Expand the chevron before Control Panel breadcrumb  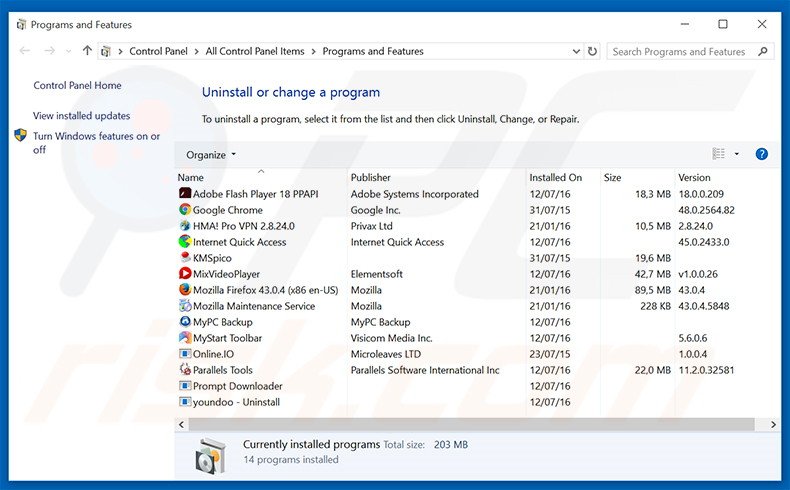click(x=120, y=51)
